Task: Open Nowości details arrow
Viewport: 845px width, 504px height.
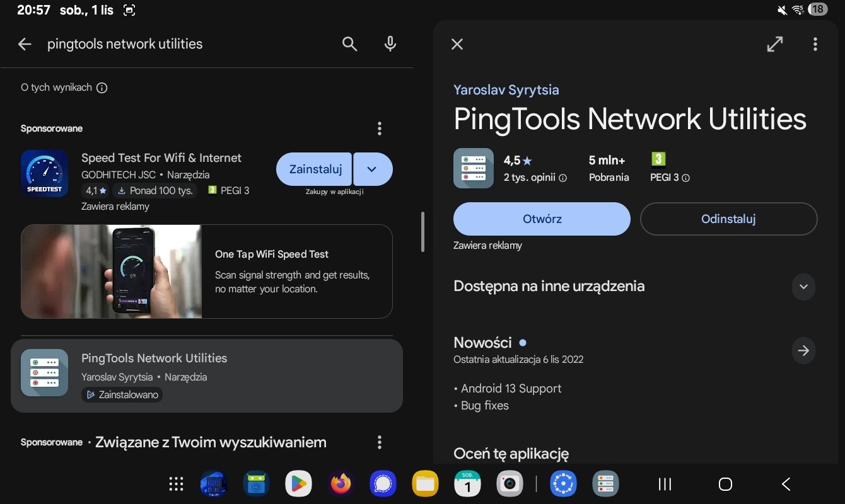Action: (x=803, y=351)
